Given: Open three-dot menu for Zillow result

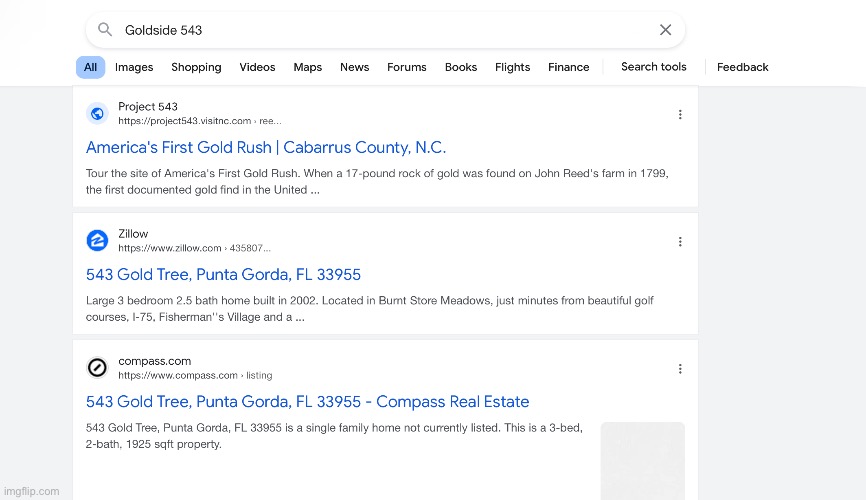Looking at the screenshot, I should click(680, 242).
